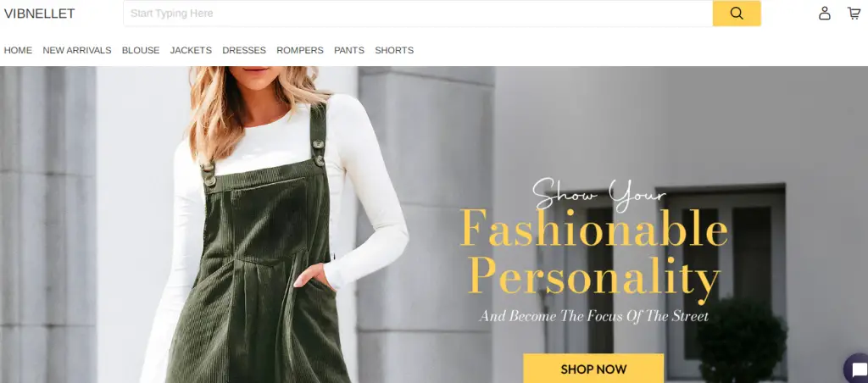The width and height of the screenshot is (868, 383).
Task: Open the ROMPERS category
Action: pos(300,50)
